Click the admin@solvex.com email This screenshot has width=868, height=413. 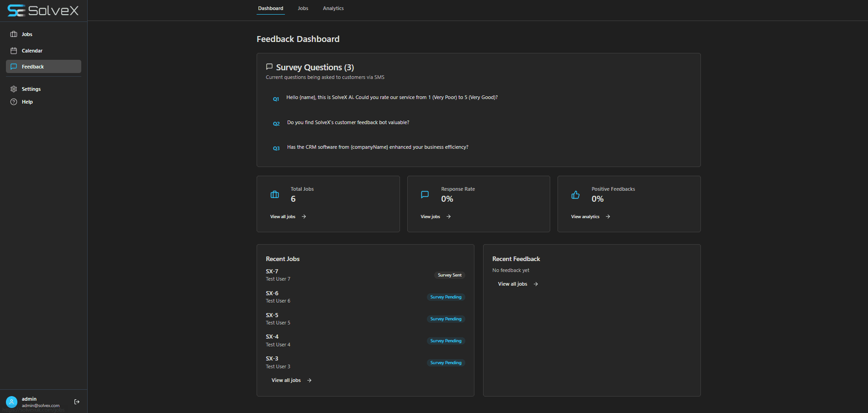41,406
